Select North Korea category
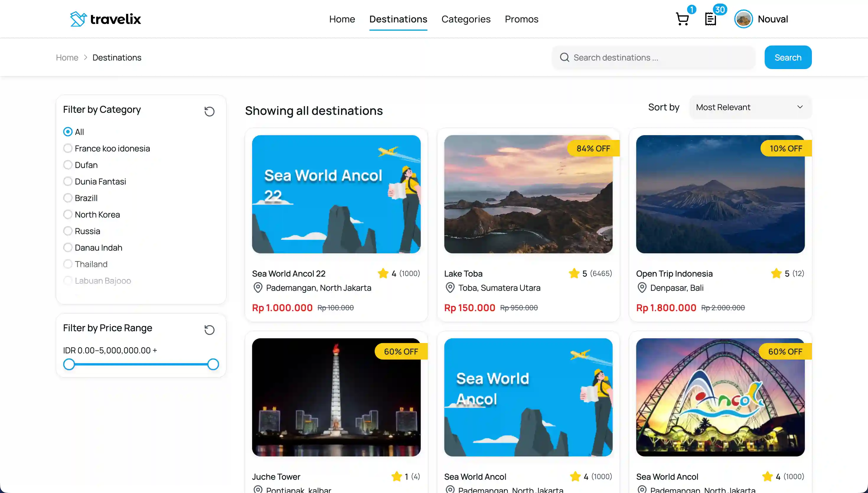868x493 pixels. coord(68,214)
